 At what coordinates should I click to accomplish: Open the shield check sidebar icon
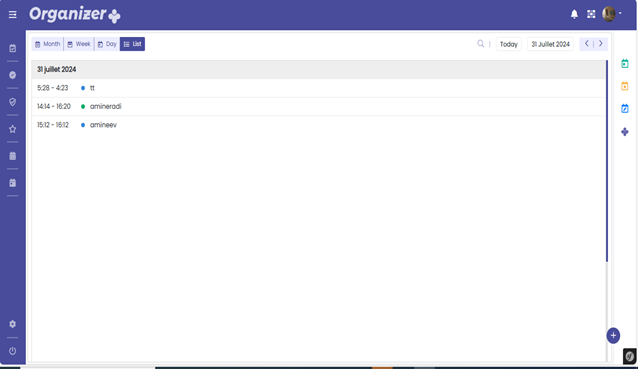(13, 102)
